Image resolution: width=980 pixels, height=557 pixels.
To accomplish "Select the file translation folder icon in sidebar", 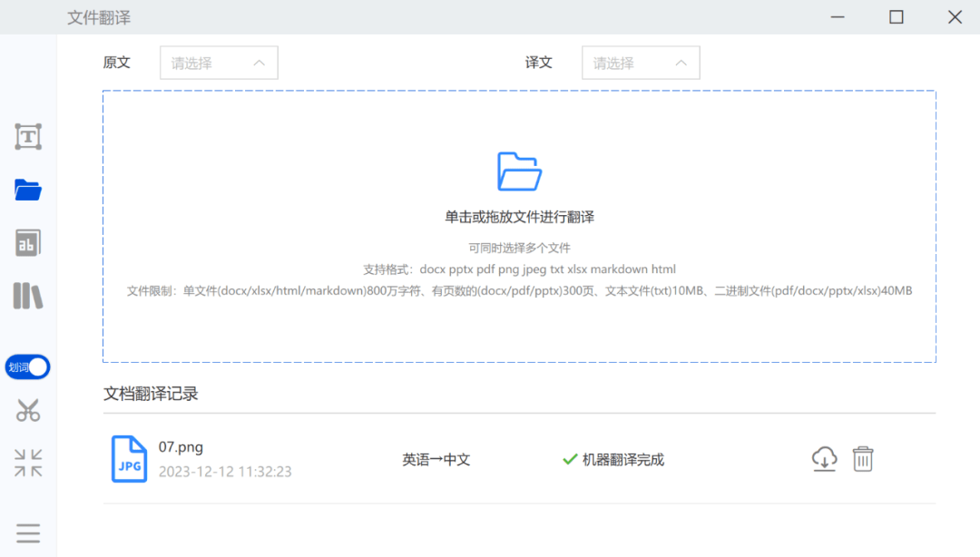I will (28, 190).
